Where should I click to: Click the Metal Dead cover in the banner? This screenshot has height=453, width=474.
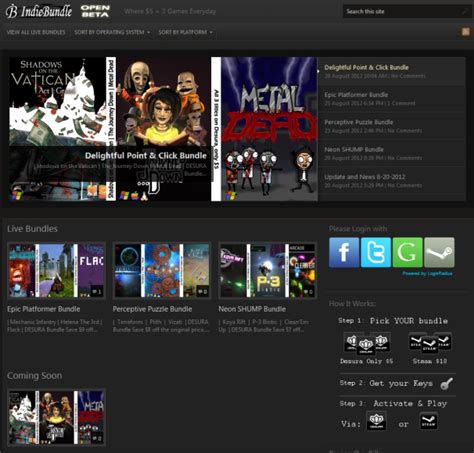pyautogui.click(x=269, y=129)
